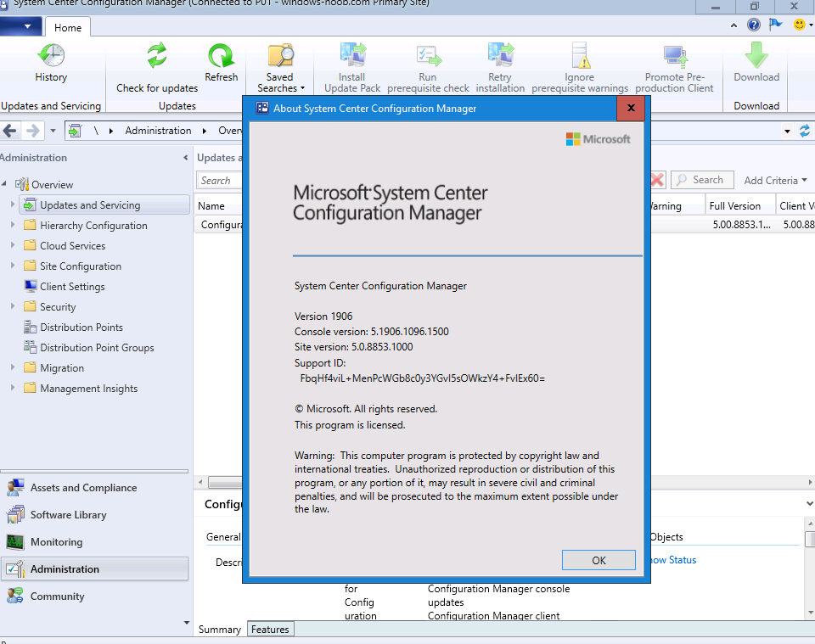The image size is (815, 644).
Task: Click the address bar refresh icon
Action: click(x=805, y=131)
